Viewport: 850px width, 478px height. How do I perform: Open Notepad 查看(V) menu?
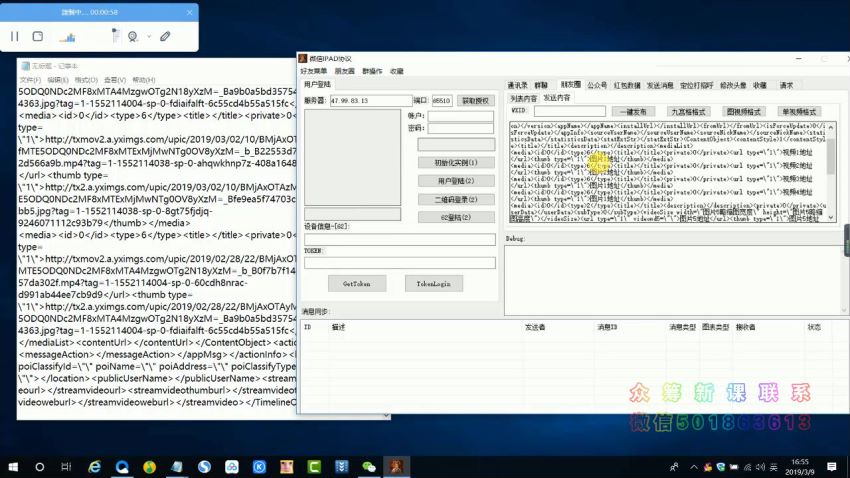[x=114, y=80]
